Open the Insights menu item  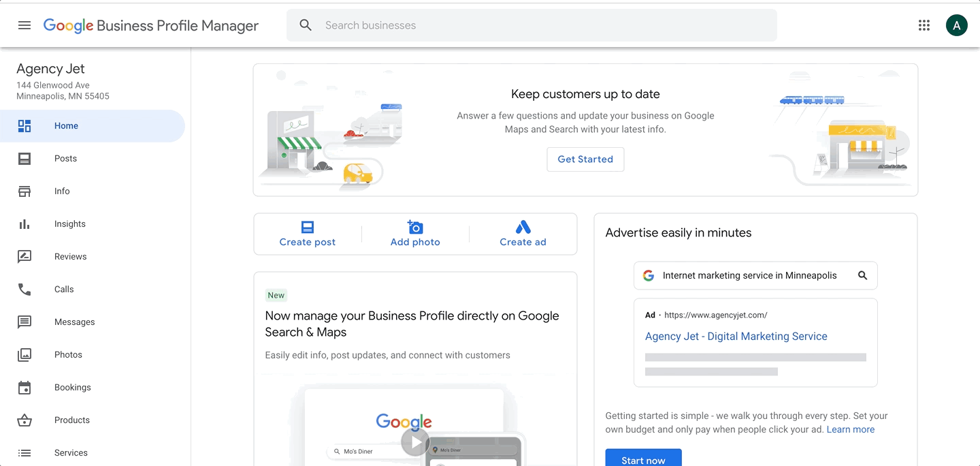[x=93, y=224]
